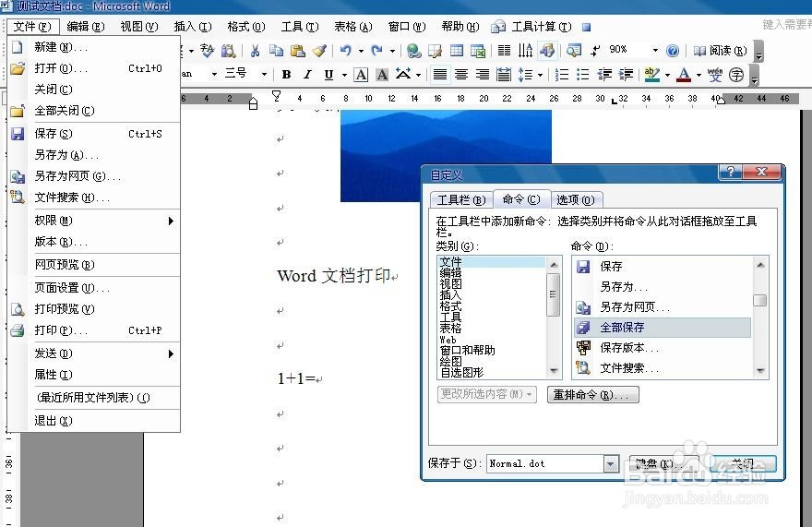812x527 pixels.
Task: Center align the paragraph
Action: tap(461, 75)
